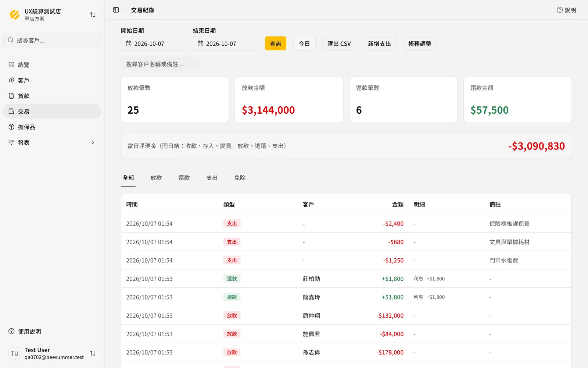
Task: Click the 查詢 query button
Action: coord(276,43)
